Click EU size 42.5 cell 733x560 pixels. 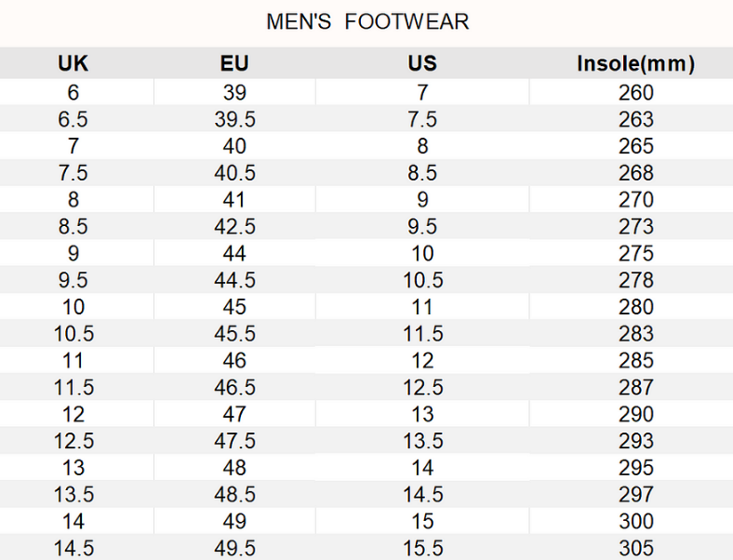pyautogui.click(x=234, y=227)
